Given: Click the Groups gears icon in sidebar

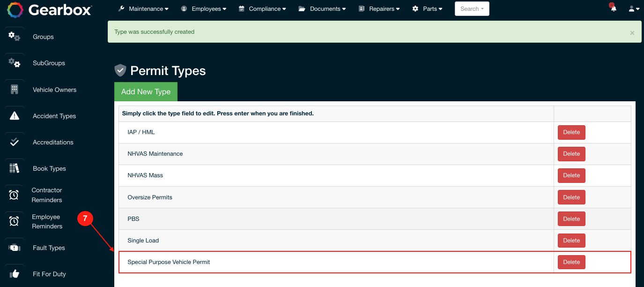Looking at the screenshot, I should (15, 36).
